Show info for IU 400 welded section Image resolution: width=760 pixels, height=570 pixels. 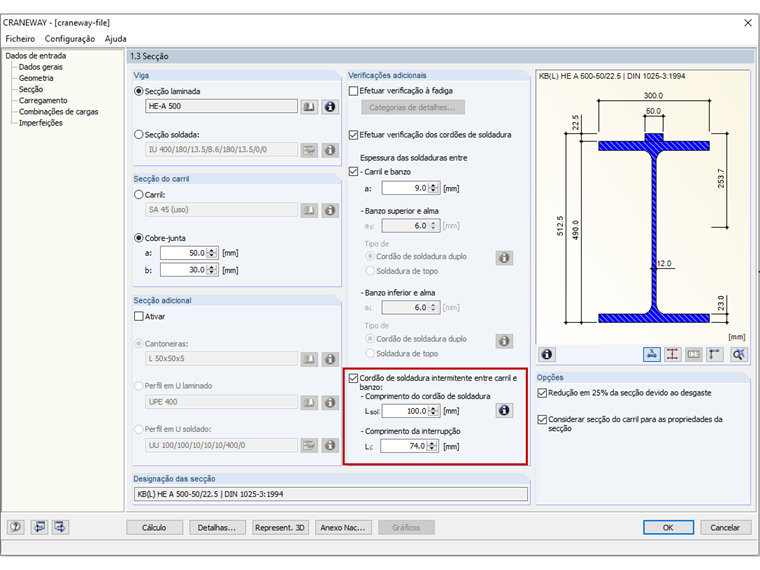[330, 150]
